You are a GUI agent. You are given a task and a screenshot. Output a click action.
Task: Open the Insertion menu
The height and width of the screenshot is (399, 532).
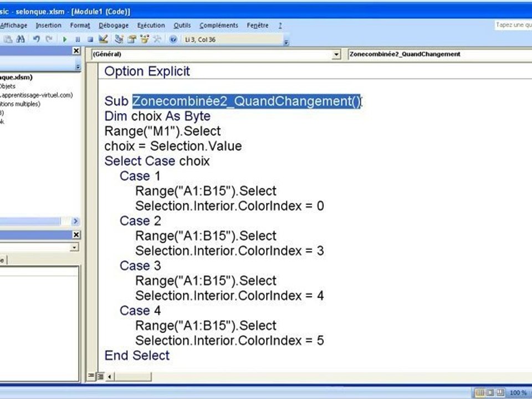click(x=49, y=25)
